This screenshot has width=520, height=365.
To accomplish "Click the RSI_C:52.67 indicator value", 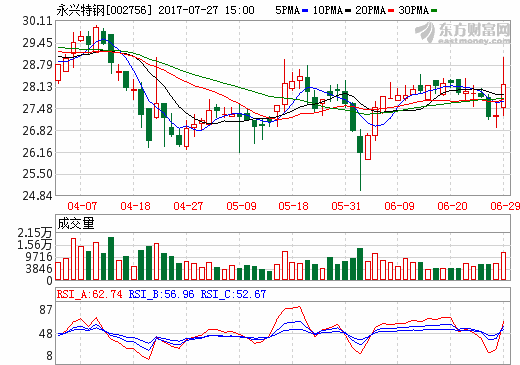I will 233,294.
